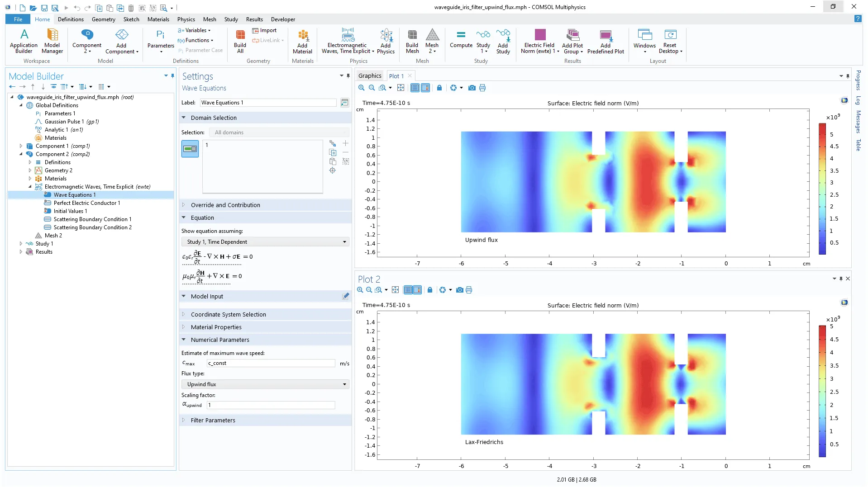The image size is (868, 487).
Task: Expand the Study 1 tree node
Action: pos(21,244)
